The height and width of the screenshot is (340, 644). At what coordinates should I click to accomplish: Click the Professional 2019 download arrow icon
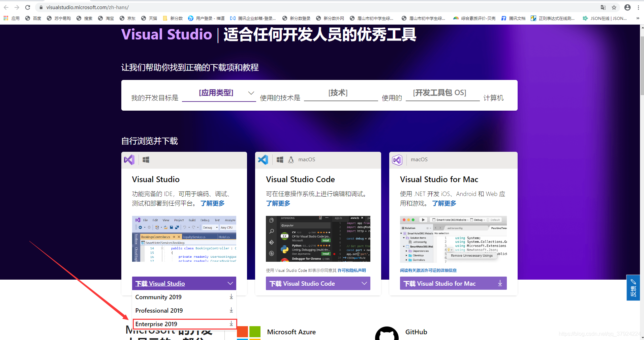pos(231,310)
